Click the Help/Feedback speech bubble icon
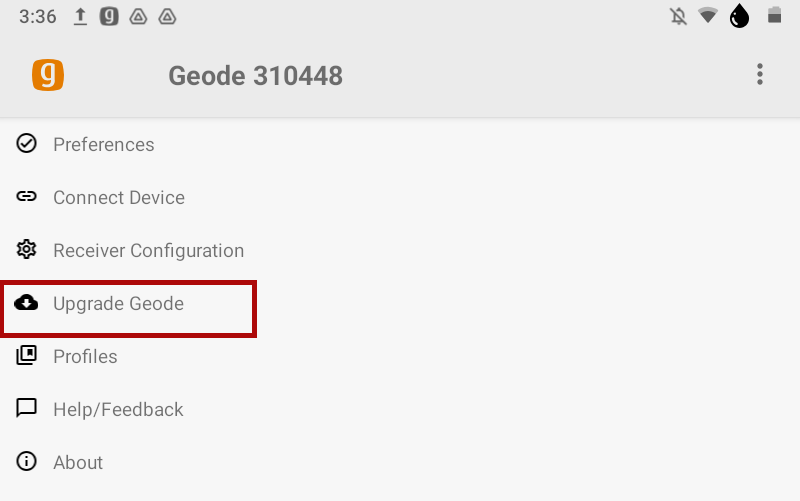The image size is (800, 501). coord(27,409)
